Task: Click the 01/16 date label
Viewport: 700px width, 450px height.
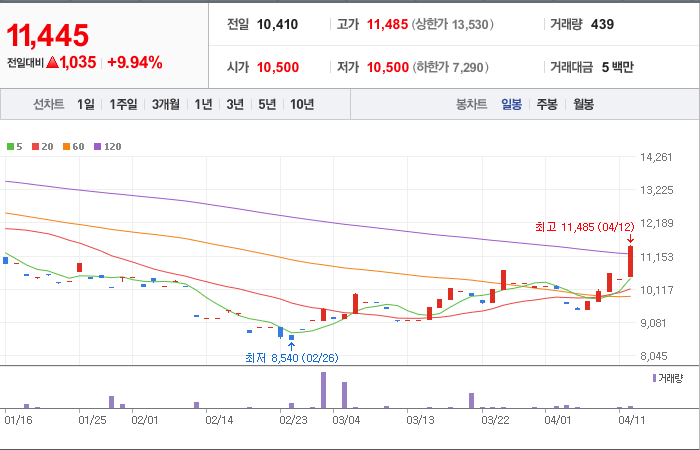Action: [18, 421]
